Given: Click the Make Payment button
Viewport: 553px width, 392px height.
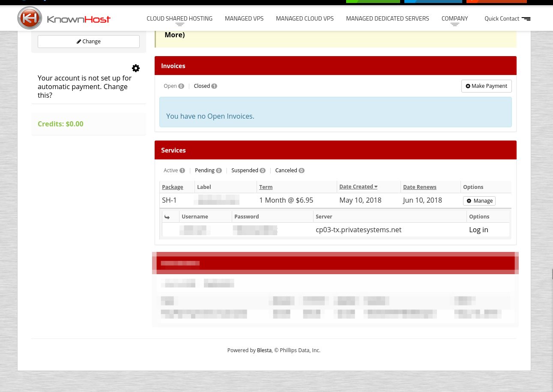Looking at the screenshot, I should tap(486, 86).
